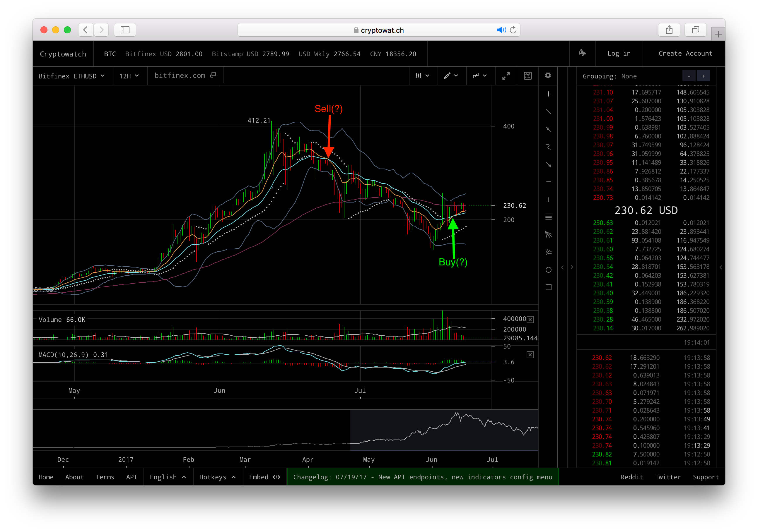
Task: Select the ray line tool
Action: pos(548,129)
